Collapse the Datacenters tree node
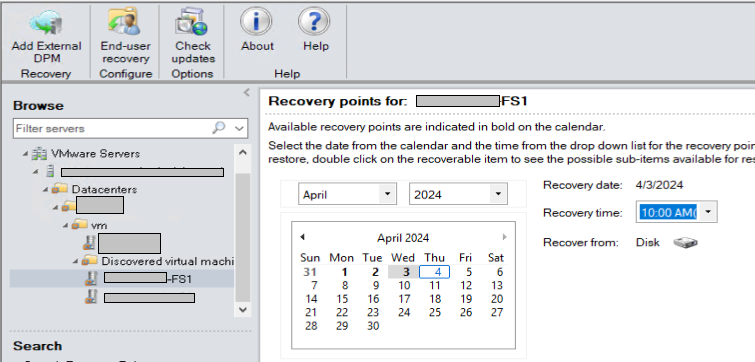 point(45,190)
